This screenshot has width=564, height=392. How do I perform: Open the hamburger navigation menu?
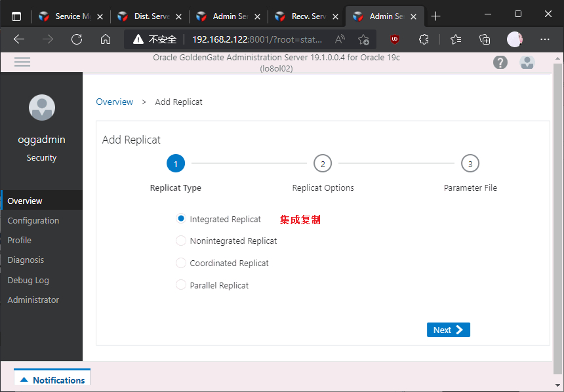tap(22, 62)
